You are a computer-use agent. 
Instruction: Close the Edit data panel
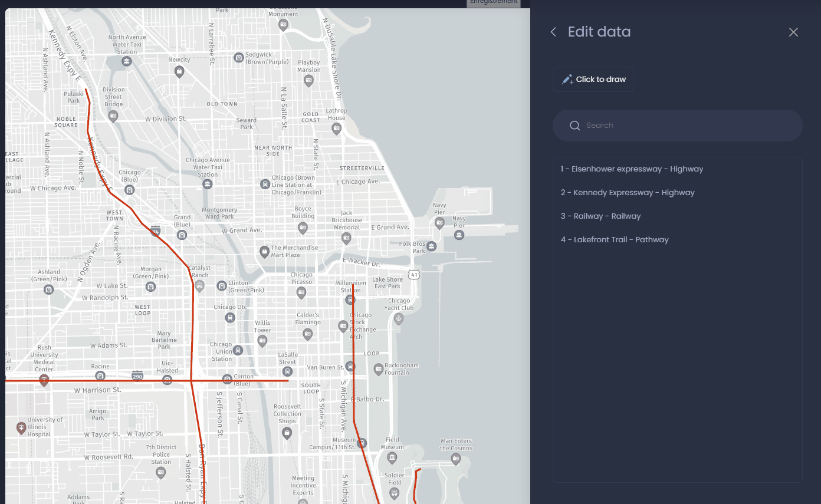[x=793, y=32]
